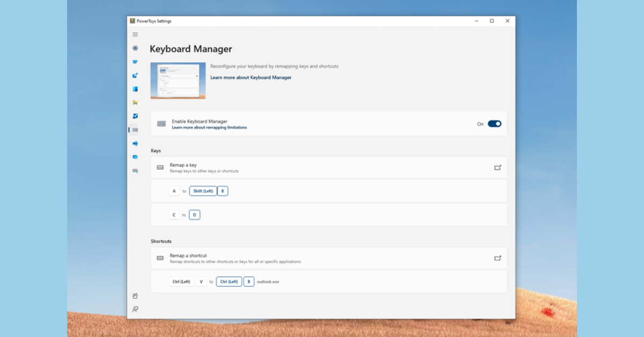Click the Give feedback icon

point(135,309)
